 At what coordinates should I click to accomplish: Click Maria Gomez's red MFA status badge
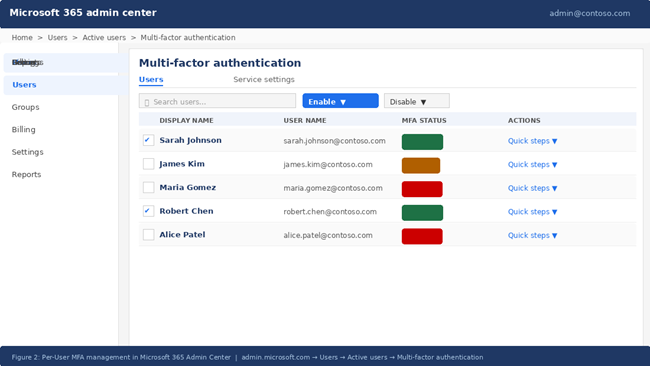point(422,189)
